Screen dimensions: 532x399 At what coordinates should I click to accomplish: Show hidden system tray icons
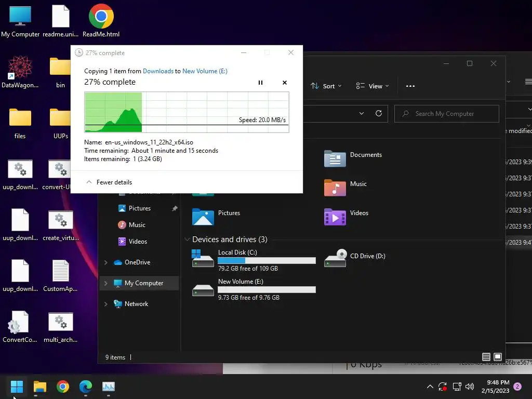430,387
